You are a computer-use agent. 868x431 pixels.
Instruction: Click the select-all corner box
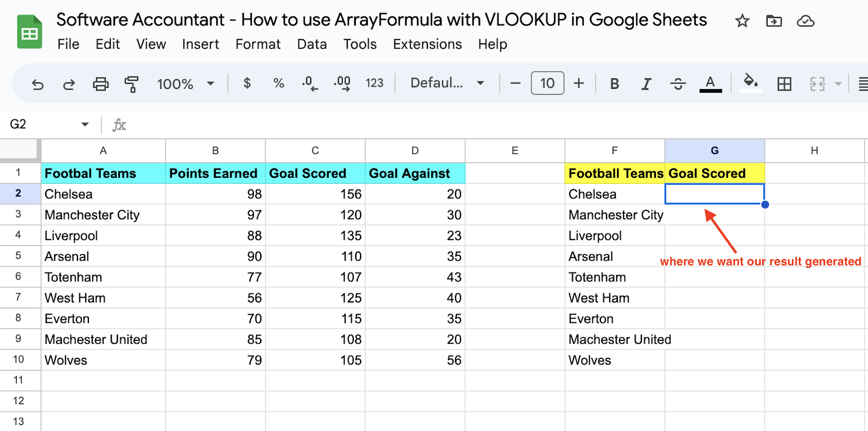coord(20,150)
